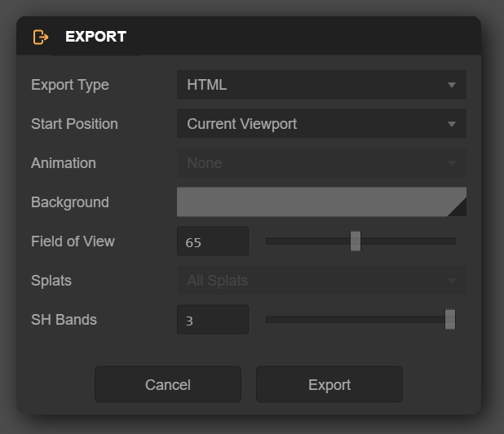The height and width of the screenshot is (434, 504).
Task: Click the SH Bands label
Action: pyautogui.click(x=64, y=320)
